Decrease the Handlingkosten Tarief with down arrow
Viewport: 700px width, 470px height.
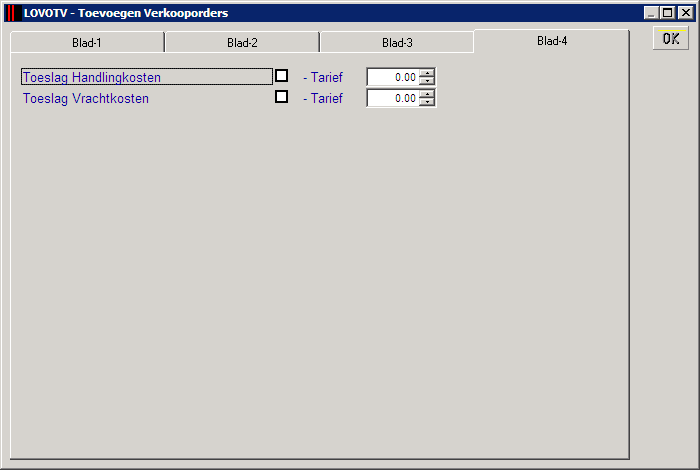pos(427,81)
